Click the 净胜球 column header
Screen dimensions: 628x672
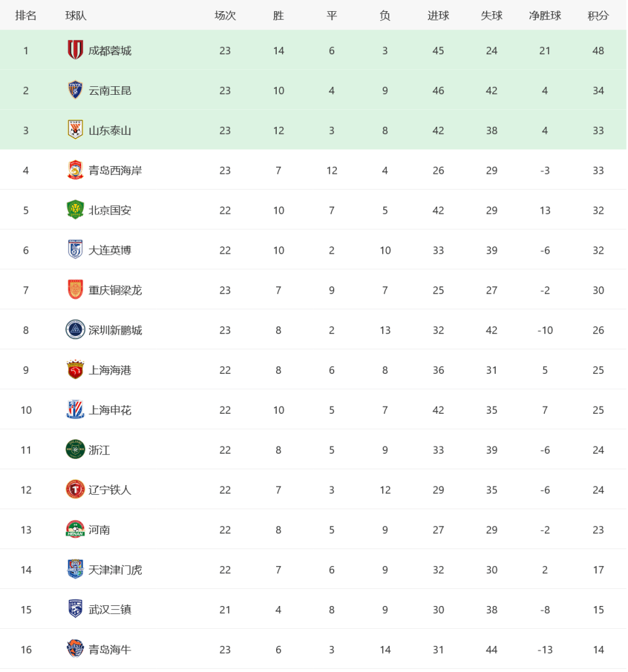545,16
